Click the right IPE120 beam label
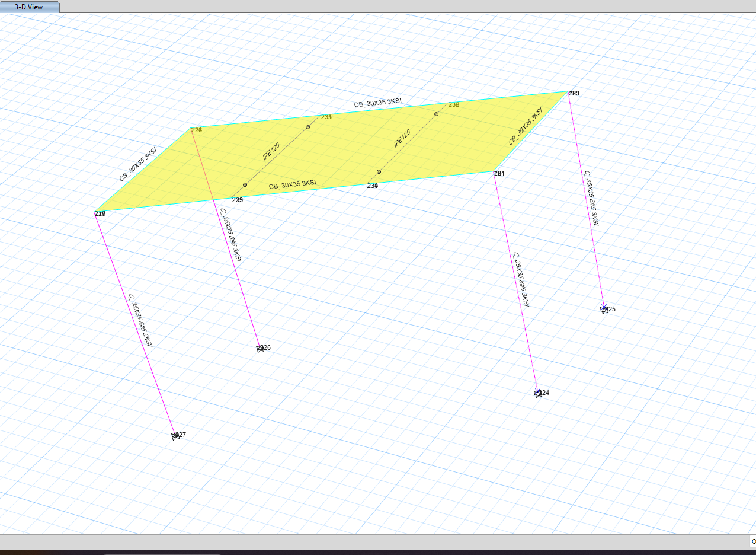 pos(402,139)
